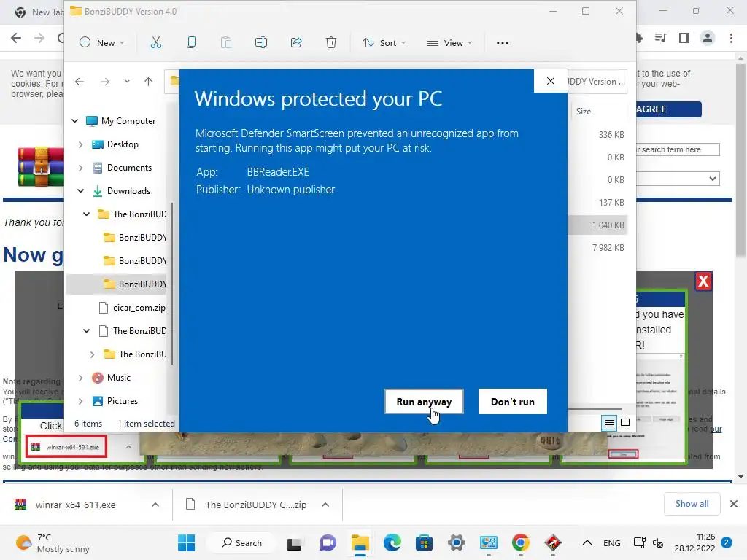Screen dimensions: 747x560
Task: Click the Explorer up arrow
Action: tap(149, 82)
